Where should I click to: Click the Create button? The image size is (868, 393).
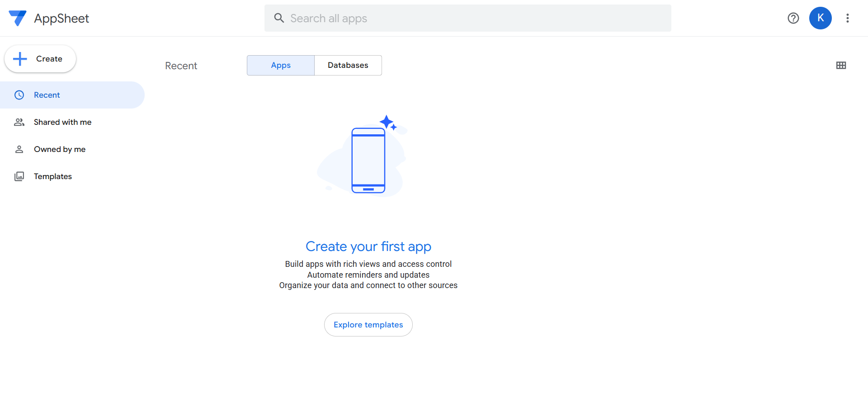pos(40,59)
